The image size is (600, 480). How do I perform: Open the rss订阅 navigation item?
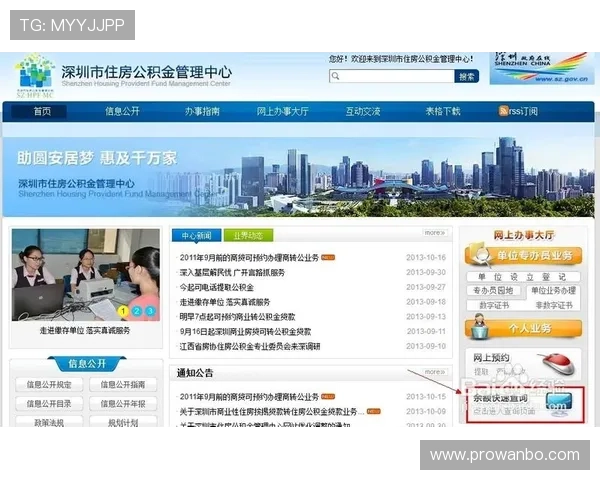tap(518, 111)
